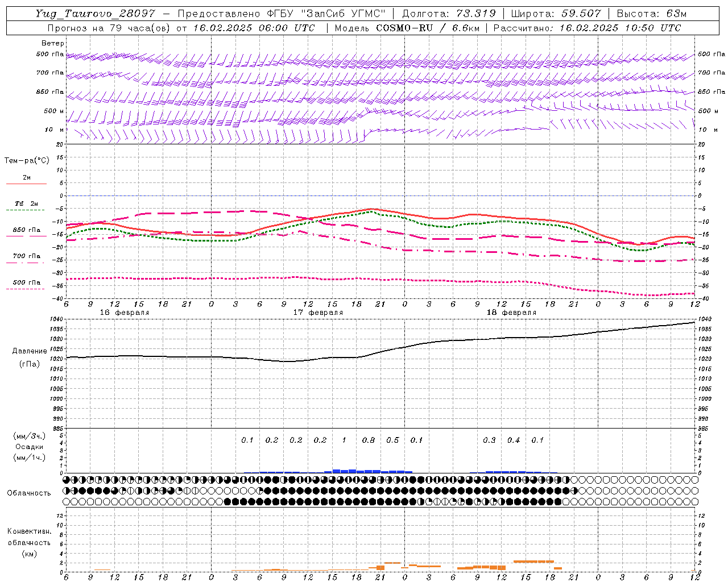Click the forecast start time 16.02.2025 06:00 UTC

tap(254, 28)
